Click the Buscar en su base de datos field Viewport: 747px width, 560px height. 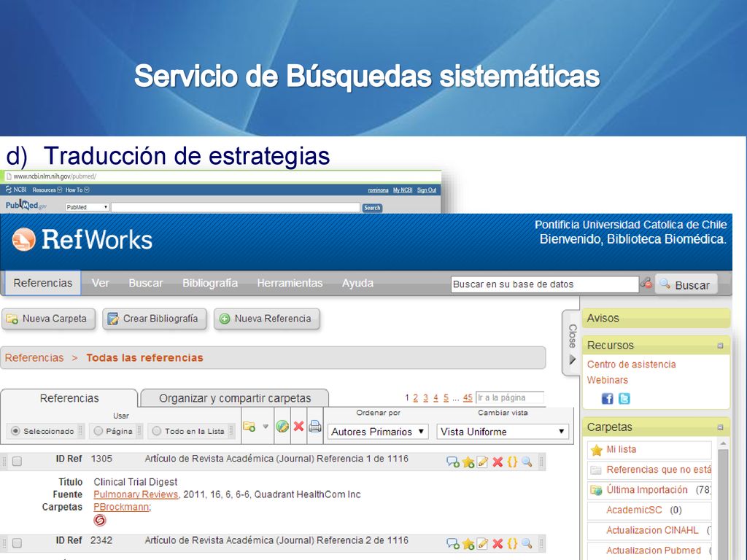[x=544, y=284]
